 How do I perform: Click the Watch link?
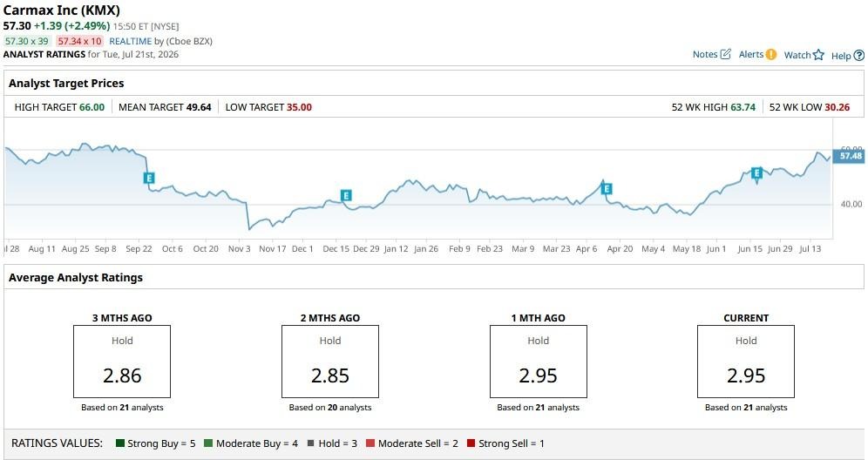pos(797,55)
